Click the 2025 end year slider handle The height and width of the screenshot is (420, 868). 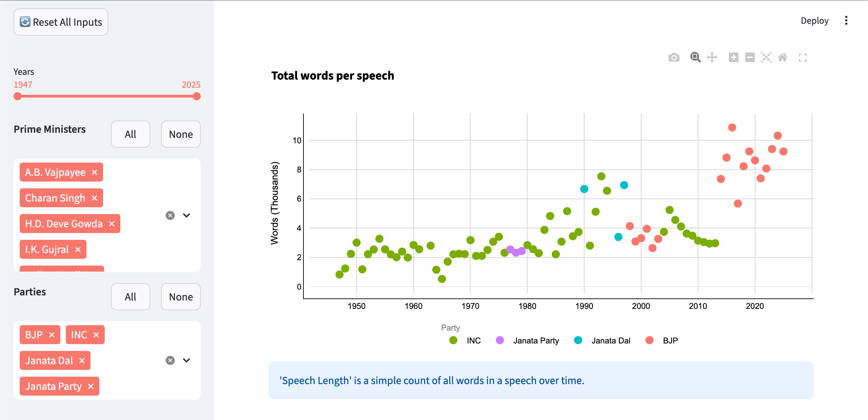coord(197,96)
